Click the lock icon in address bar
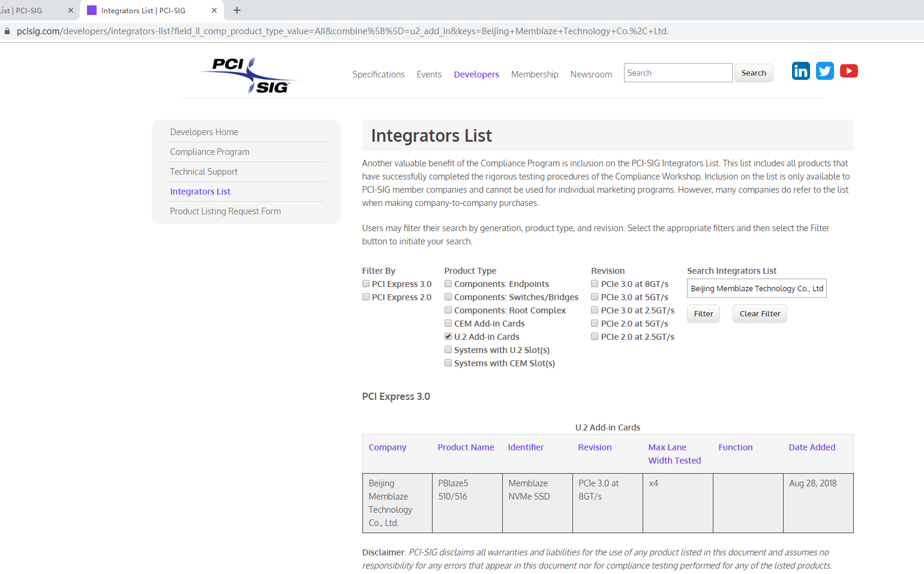Image resolution: width=924 pixels, height=574 pixels. 7,31
